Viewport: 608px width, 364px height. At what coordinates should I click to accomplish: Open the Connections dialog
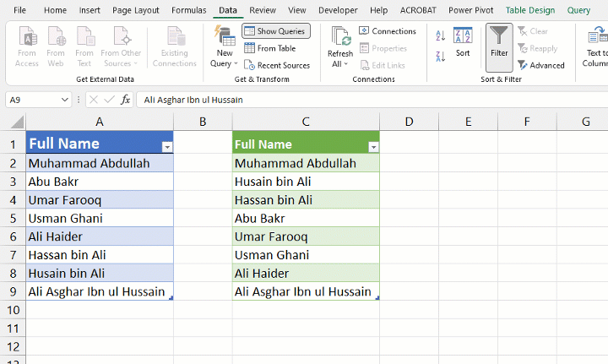[388, 31]
